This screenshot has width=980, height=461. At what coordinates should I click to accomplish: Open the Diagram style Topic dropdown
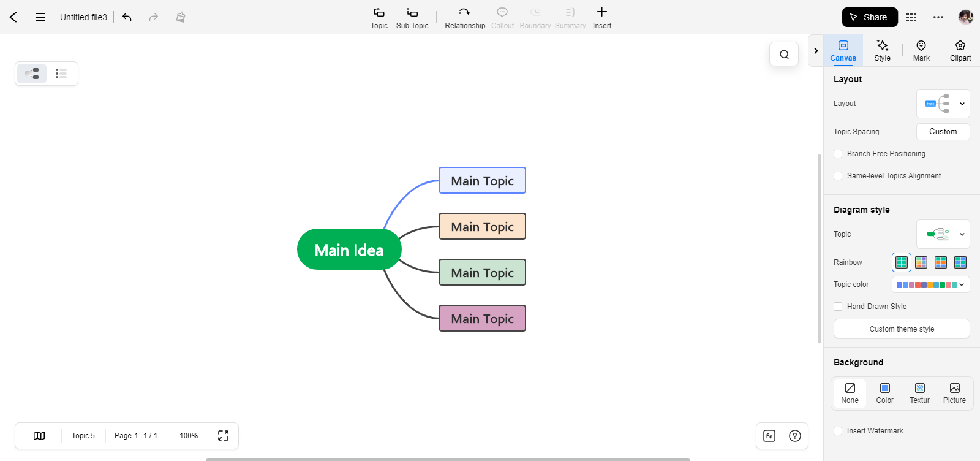point(943,234)
